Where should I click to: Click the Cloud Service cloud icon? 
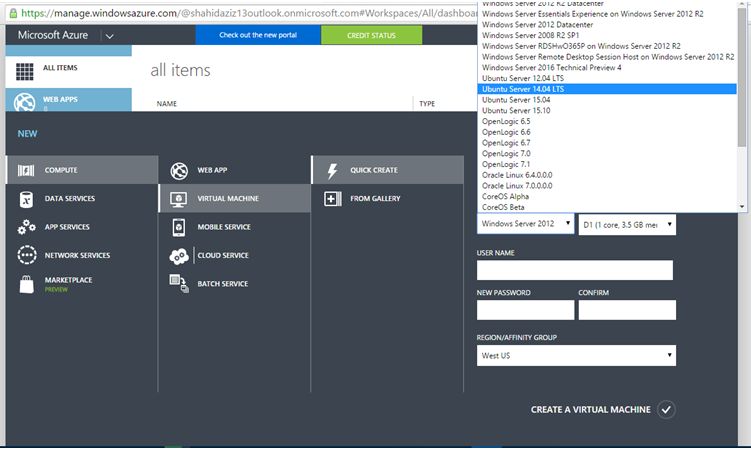[179, 256]
